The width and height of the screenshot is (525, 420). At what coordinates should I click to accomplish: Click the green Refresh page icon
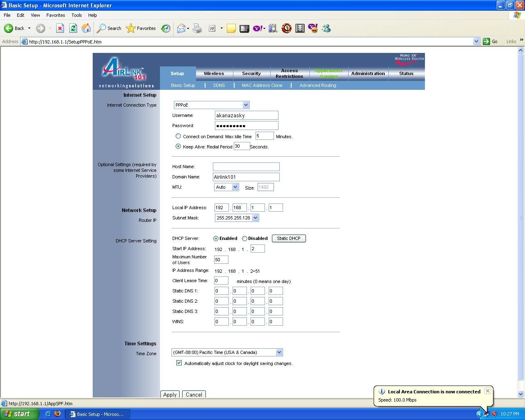pos(73,28)
